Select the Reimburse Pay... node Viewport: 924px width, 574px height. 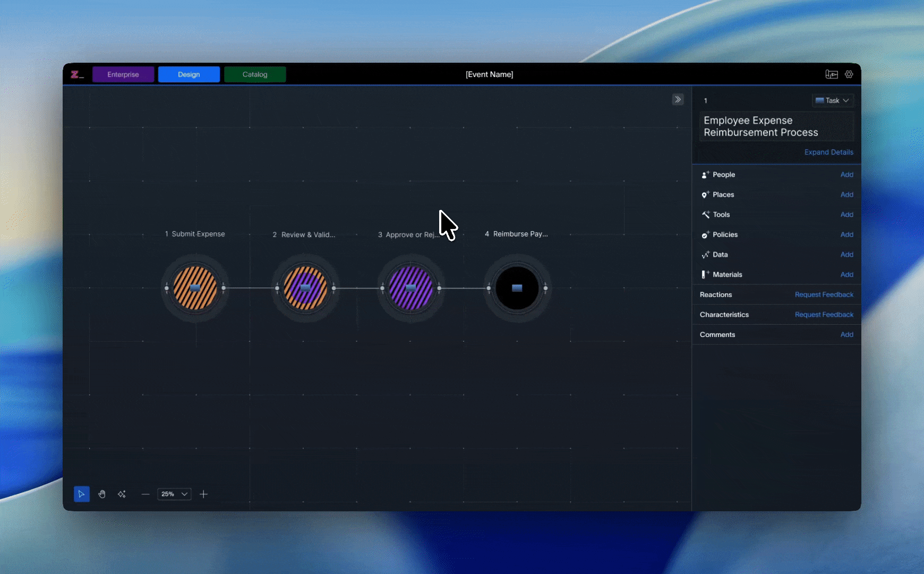(517, 288)
